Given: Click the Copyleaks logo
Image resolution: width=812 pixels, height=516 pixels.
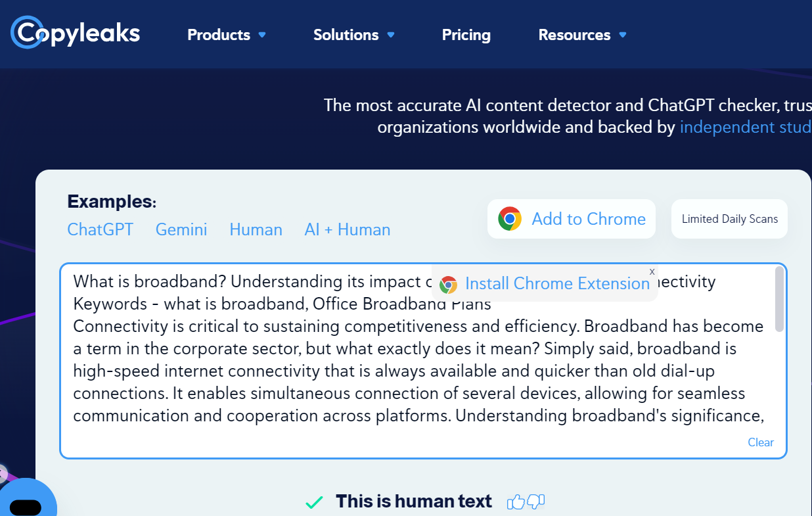Looking at the screenshot, I should (76, 32).
